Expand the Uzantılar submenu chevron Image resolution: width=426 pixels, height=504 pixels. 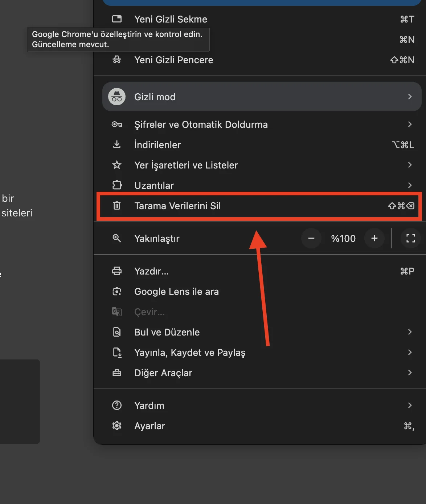click(410, 185)
